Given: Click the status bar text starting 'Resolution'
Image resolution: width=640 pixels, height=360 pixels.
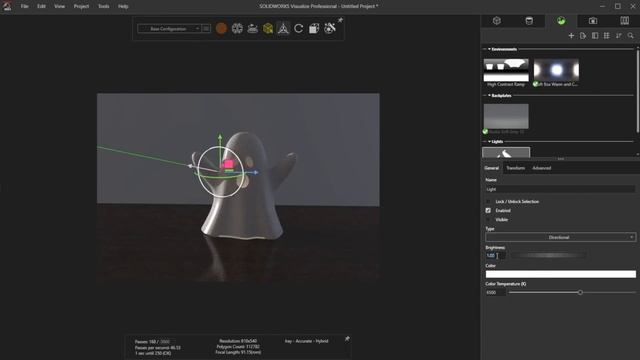Looking at the screenshot, I should click(x=238, y=341).
